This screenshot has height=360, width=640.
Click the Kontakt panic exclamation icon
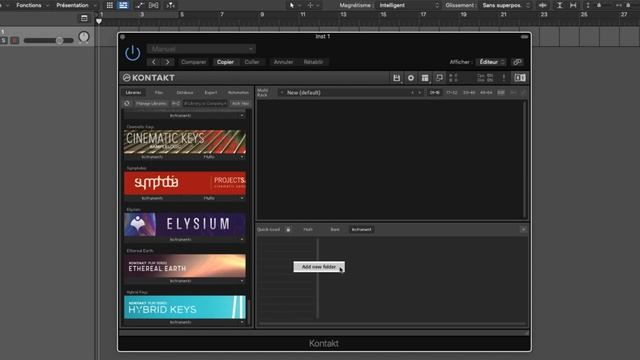coord(504,78)
